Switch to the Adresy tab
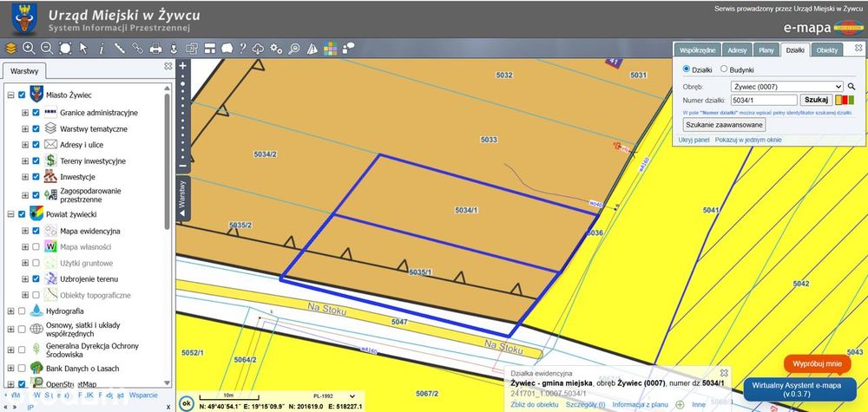 [737, 49]
